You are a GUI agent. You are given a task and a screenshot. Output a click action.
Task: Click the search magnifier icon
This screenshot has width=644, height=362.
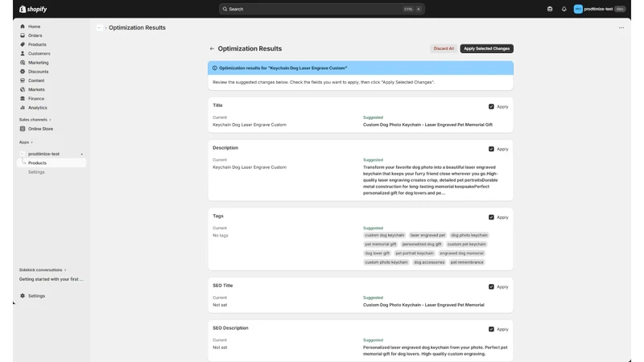(225, 9)
